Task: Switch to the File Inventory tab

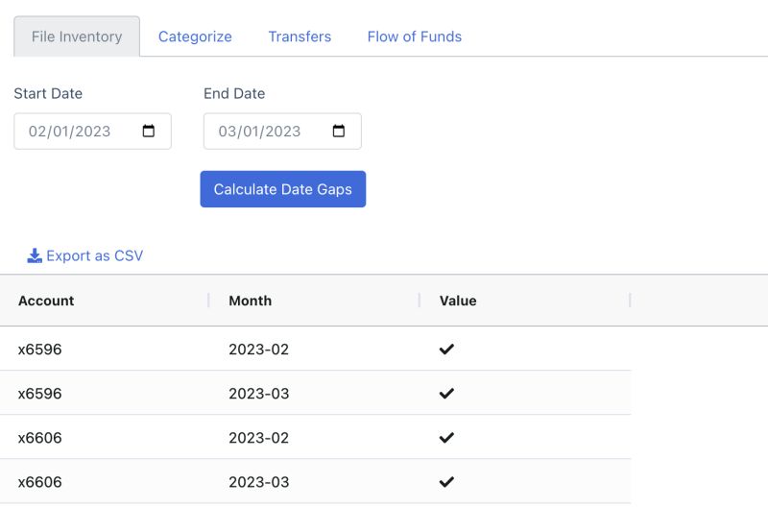Action: pyautogui.click(x=77, y=36)
